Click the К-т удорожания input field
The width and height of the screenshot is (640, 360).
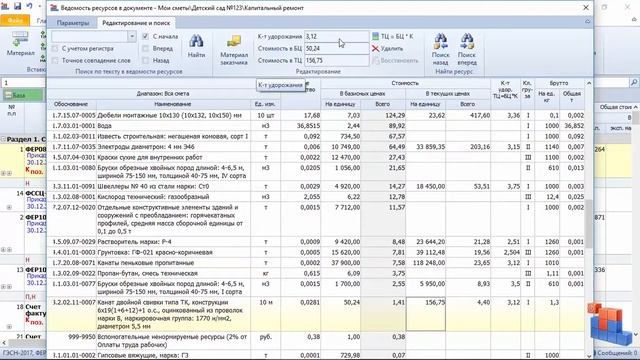pyautogui.click(x=336, y=36)
